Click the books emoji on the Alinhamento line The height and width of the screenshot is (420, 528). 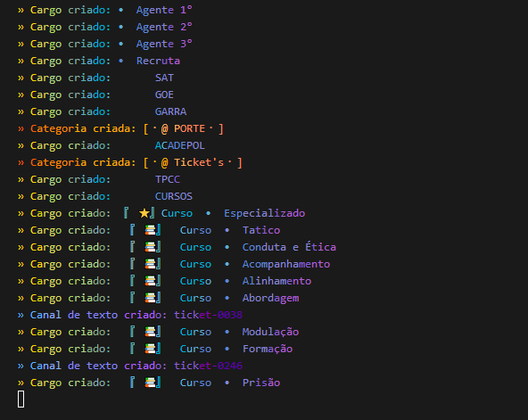click(x=150, y=281)
